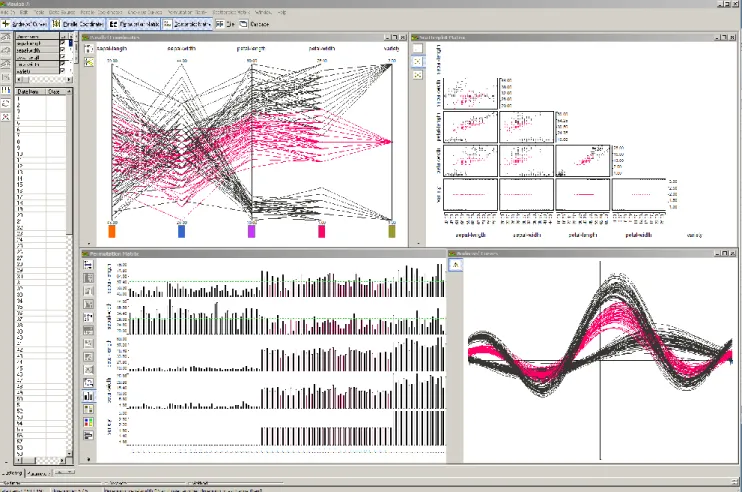Switch to the Labeling tab at bottom left

tap(12, 473)
